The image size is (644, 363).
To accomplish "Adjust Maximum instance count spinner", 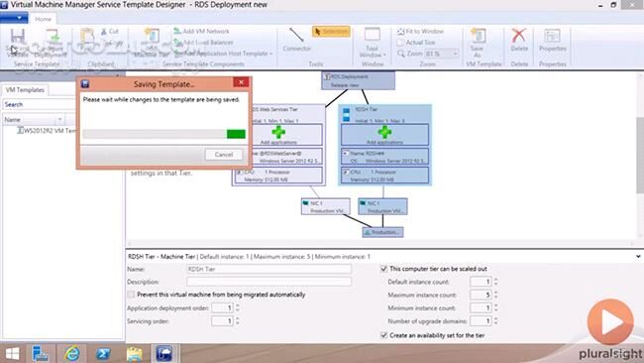I will [495, 295].
